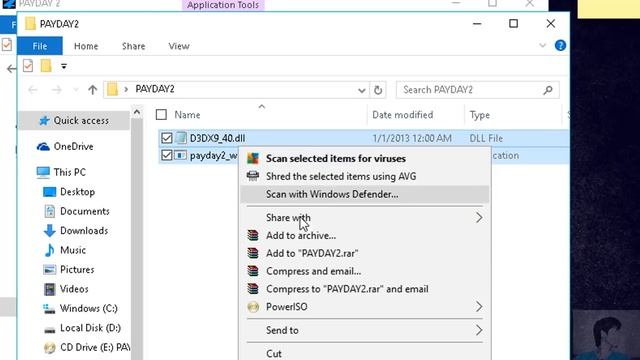
Task: Open Pictures in navigation pane
Action: click(x=69, y=269)
